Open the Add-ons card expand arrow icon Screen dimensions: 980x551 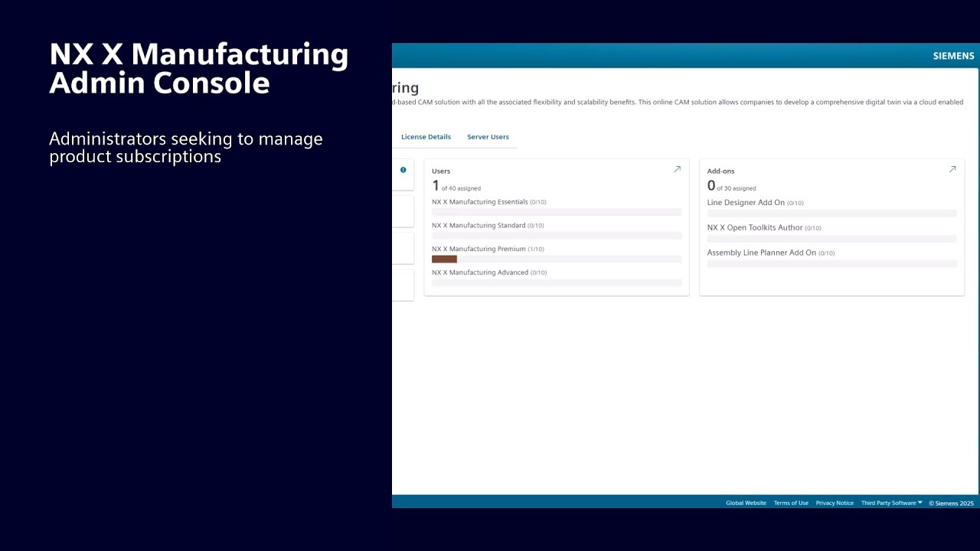952,170
